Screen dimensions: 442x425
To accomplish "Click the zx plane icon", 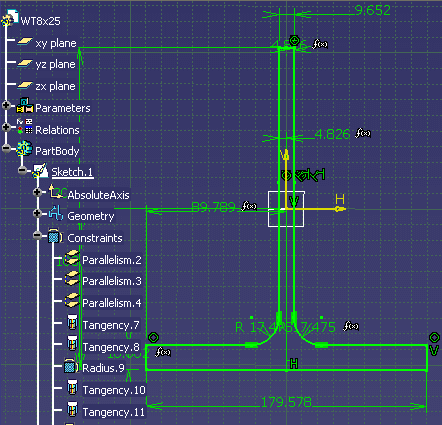I will coord(25,85).
